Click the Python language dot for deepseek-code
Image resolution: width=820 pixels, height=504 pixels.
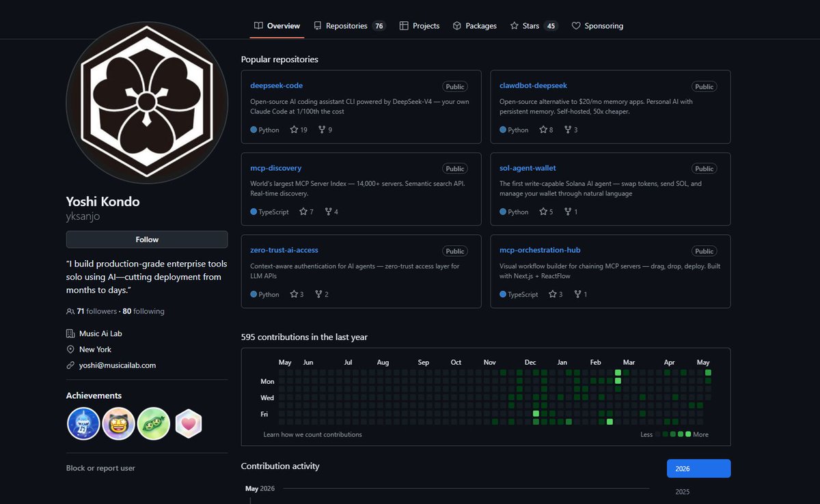tap(254, 130)
